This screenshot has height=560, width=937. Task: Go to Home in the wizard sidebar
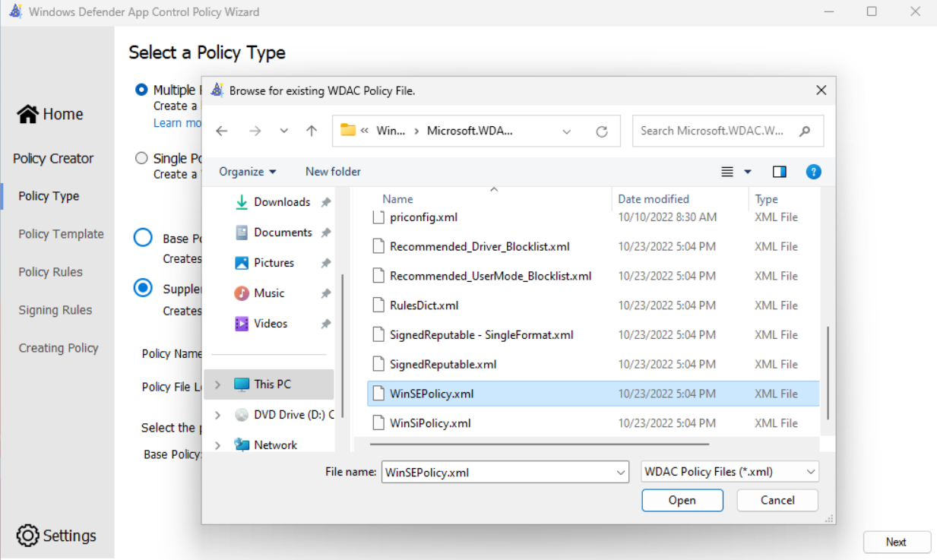tap(50, 114)
